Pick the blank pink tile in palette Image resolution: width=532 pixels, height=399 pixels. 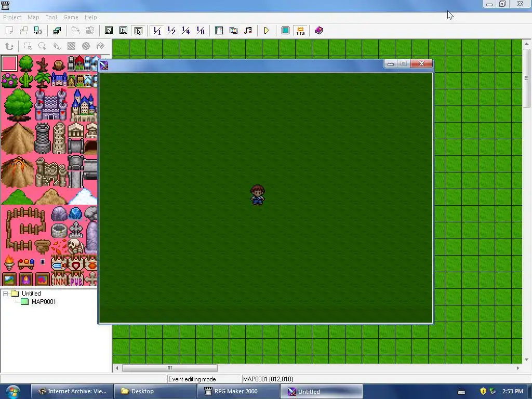point(9,63)
